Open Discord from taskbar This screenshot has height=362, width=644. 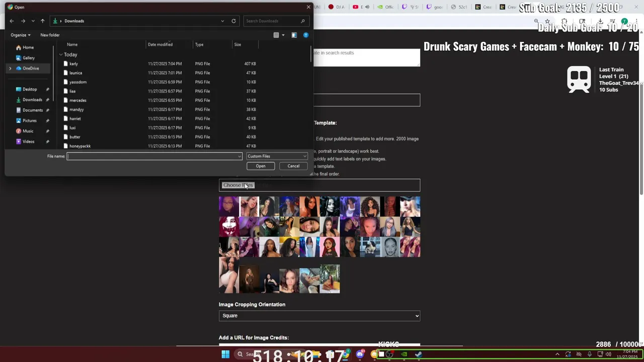tap(360, 354)
